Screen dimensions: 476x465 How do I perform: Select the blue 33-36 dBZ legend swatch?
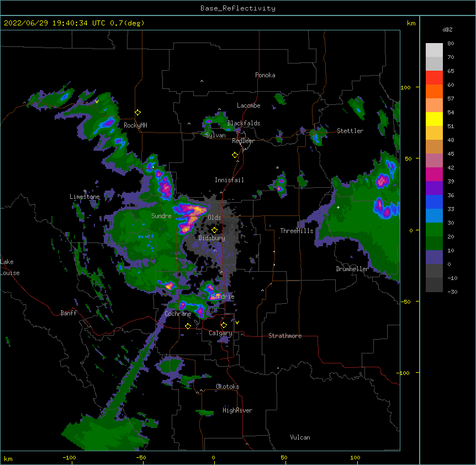[434, 202]
